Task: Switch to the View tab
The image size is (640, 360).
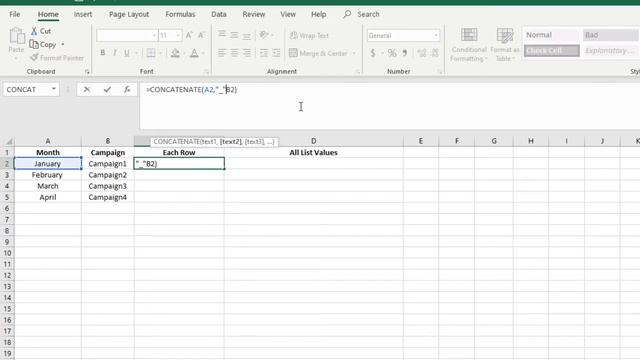Action: 288,14
